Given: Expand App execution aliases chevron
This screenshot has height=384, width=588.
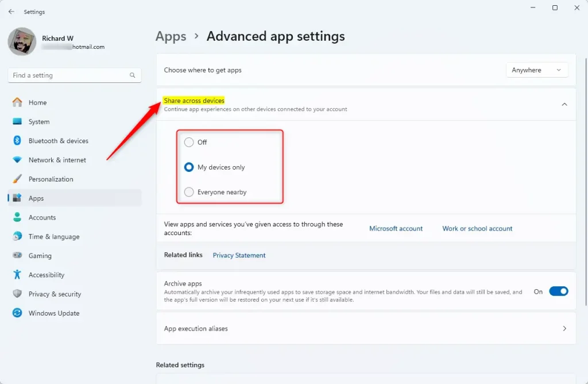Looking at the screenshot, I should pyautogui.click(x=564, y=329).
